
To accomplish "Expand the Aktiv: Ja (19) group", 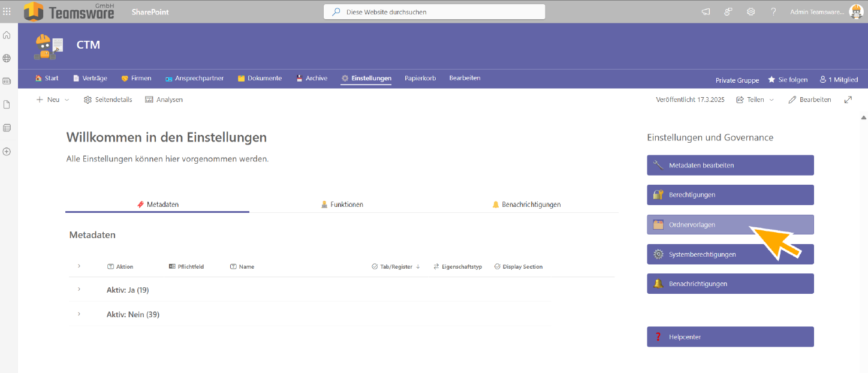I will click(79, 290).
